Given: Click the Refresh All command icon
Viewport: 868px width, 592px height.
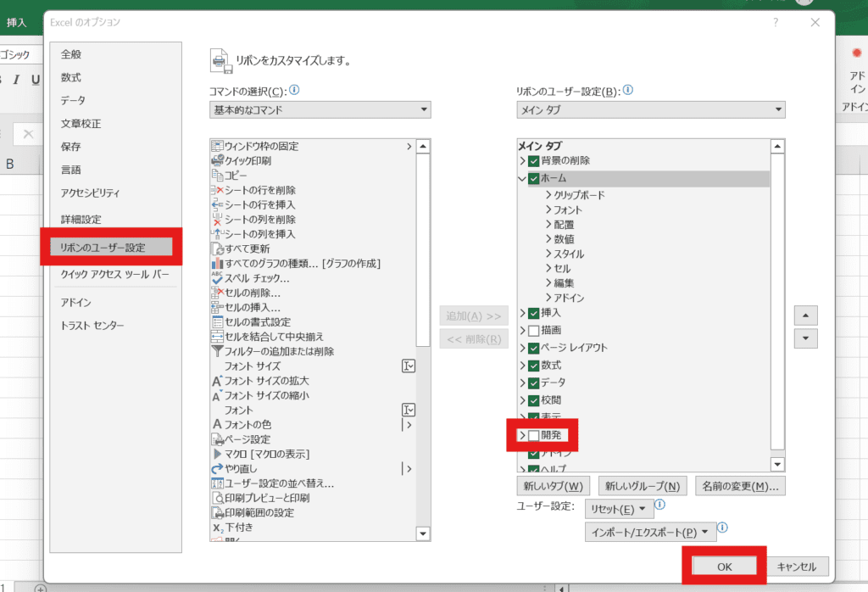Looking at the screenshot, I should (217, 249).
